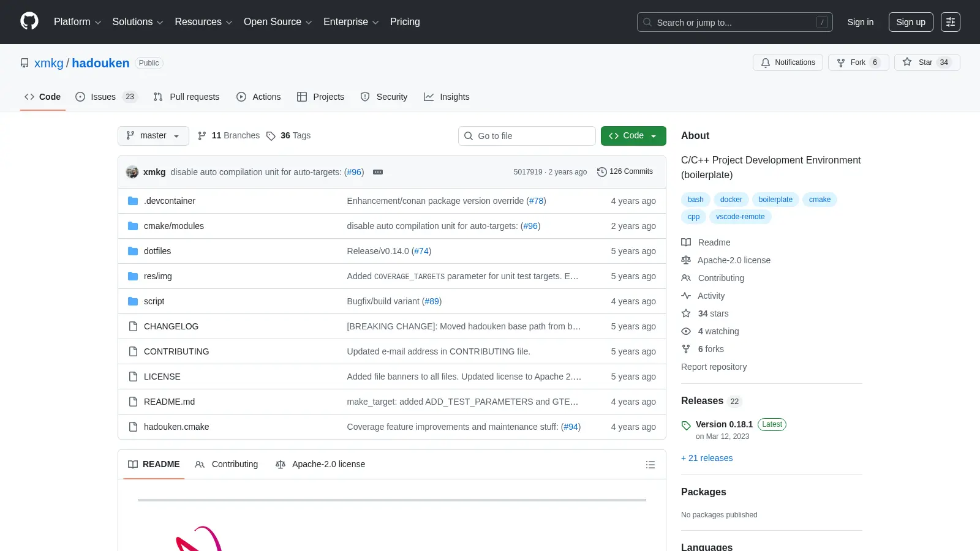Select the vscode-remote topic tag
The width and height of the screenshot is (980, 551).
pyautogui.click(x=740, y=217)
